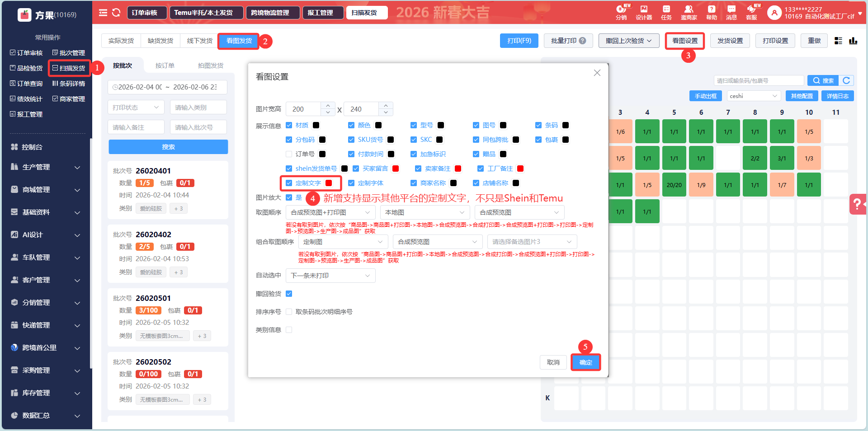The height and width of the screenshot is (431, 868).
Task: Click the reset icon beside 搜索
Action: pos(846,80)
